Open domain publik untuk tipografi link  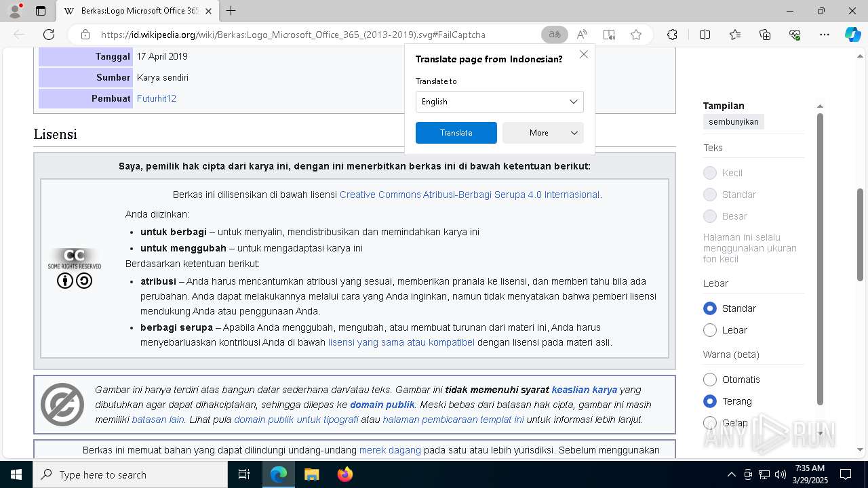click(296, 420)
